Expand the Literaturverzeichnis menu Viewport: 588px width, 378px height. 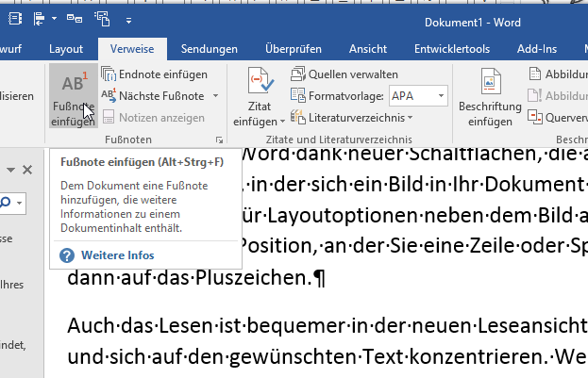[352, 118]
